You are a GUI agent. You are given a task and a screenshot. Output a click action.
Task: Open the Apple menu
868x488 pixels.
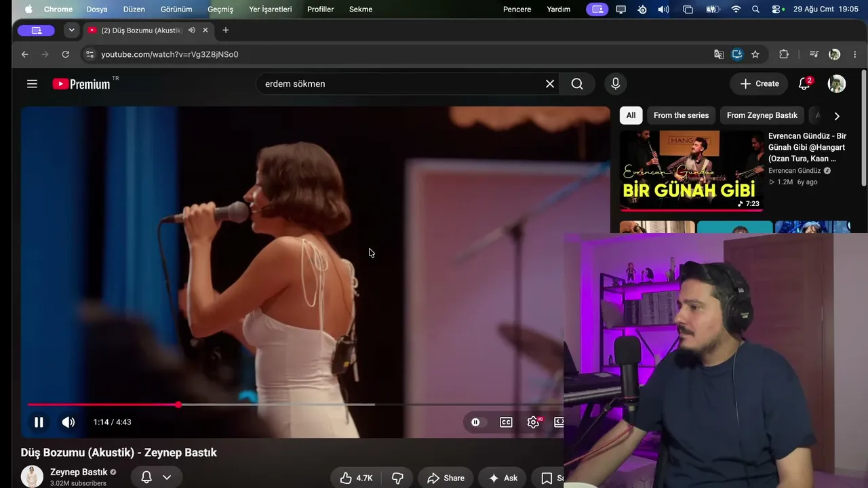tap(28, 9)
